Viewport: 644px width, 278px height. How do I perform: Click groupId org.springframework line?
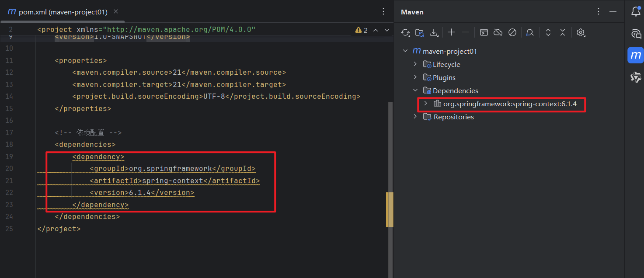[x=173, y=169]
